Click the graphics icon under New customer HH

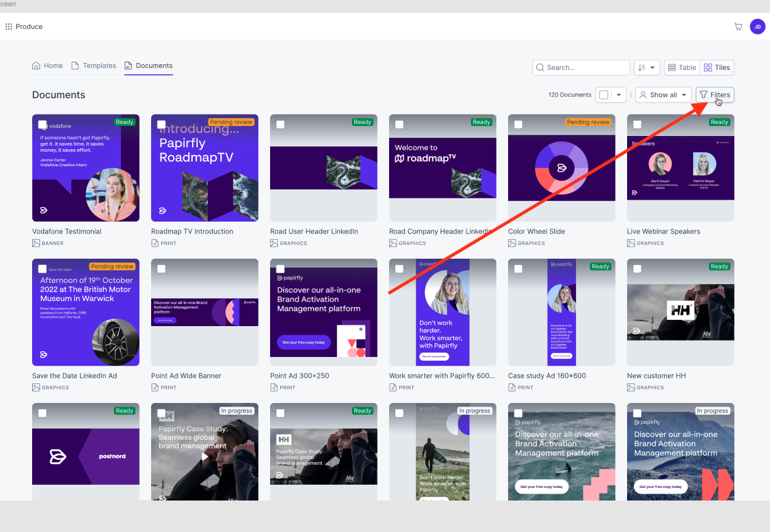coord(631,387)
